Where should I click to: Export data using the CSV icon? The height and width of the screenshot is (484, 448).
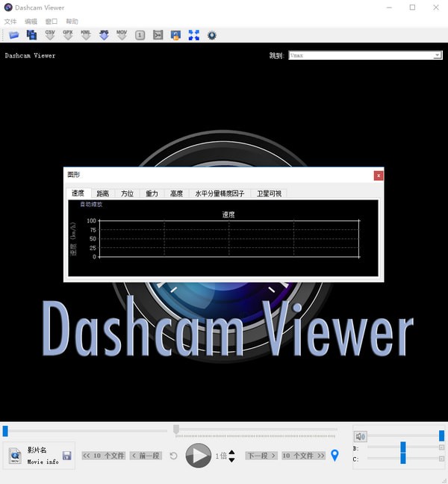(x=50, y=35)
